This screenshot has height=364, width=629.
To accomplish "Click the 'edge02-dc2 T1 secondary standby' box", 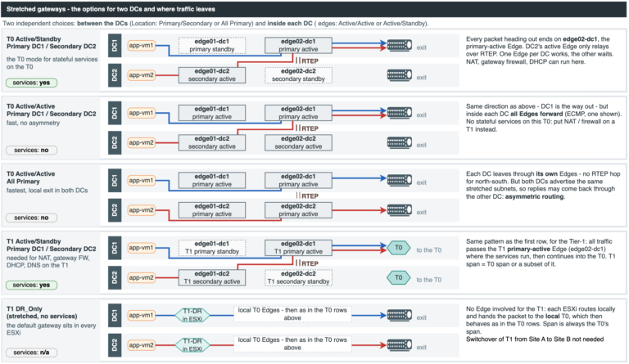I will pyautogui.click(x=298, y=277).
